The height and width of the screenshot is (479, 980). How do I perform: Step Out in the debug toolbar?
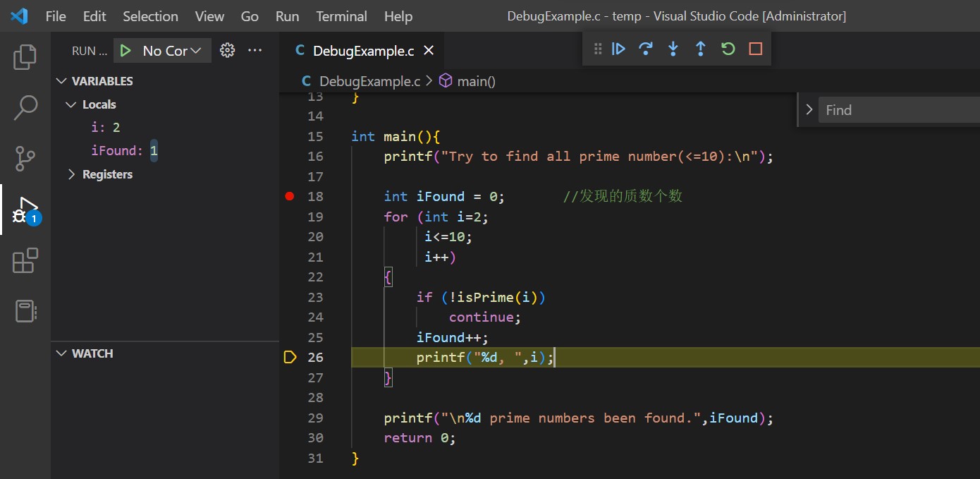point(701,49)
